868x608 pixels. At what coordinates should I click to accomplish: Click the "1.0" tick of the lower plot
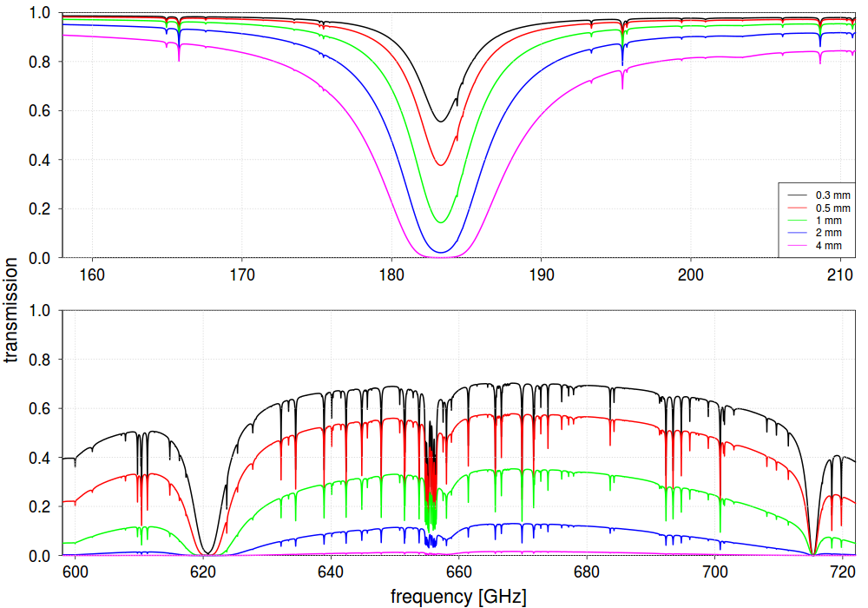coord(39,311)
